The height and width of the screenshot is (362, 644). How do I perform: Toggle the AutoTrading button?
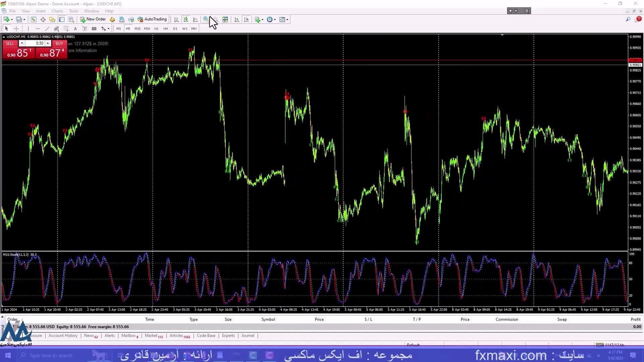click(152, 20)
